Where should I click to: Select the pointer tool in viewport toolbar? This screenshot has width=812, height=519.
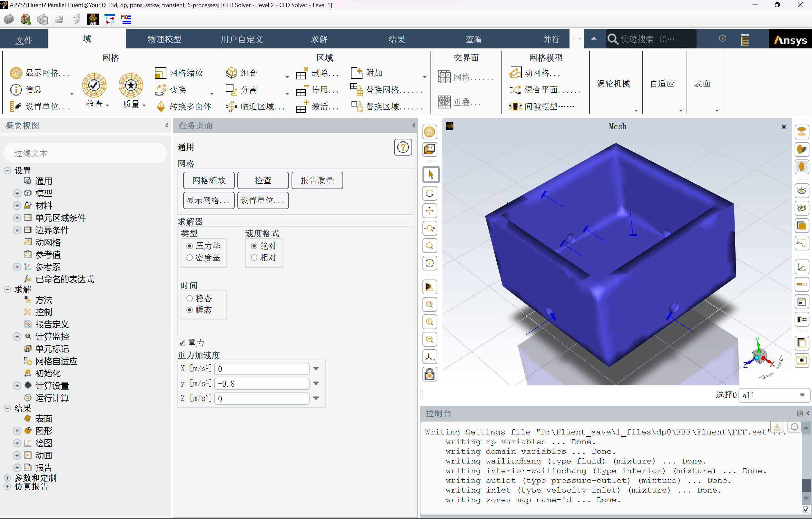(430, 175)
